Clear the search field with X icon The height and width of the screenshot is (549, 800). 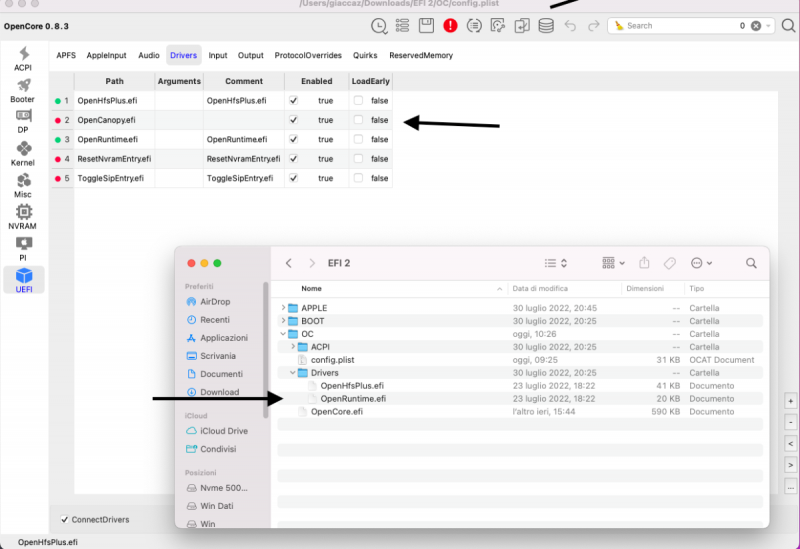(756, 26)
